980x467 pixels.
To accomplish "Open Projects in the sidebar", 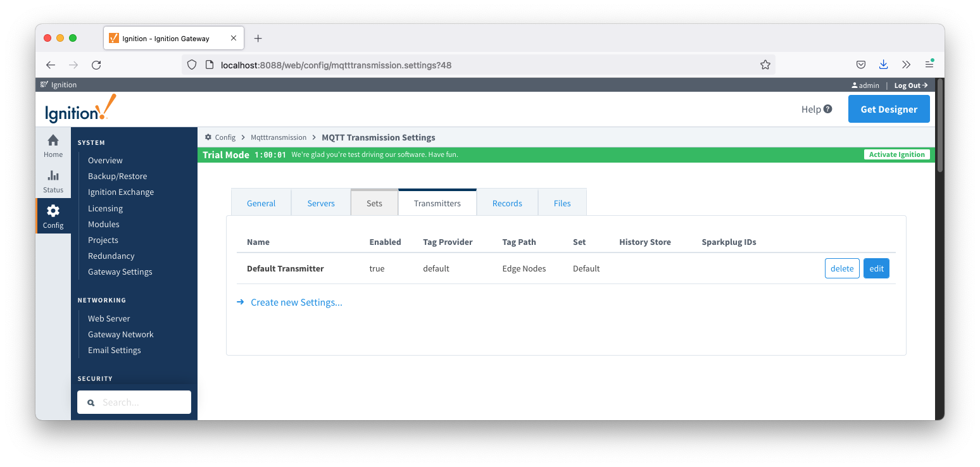I will pos(103,240).
